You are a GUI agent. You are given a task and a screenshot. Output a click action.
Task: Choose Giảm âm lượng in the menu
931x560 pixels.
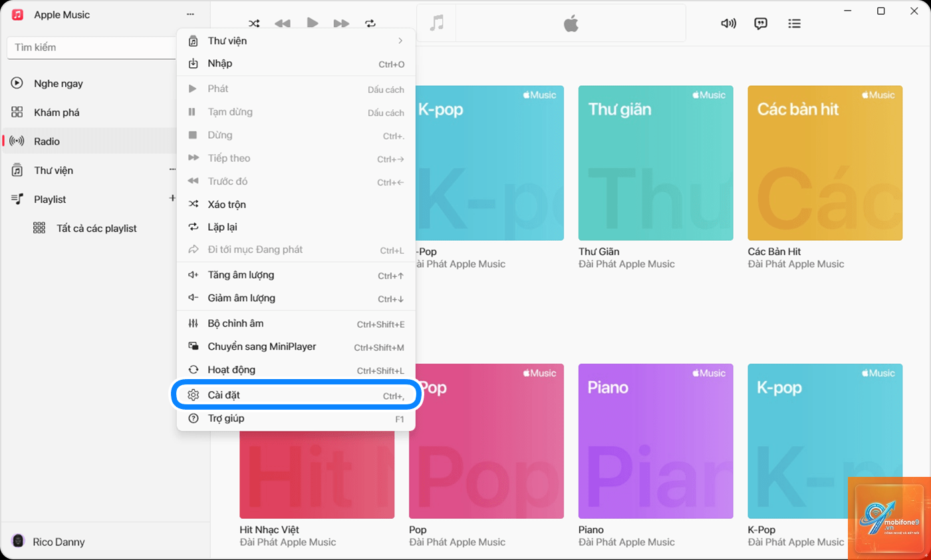pos(296,298)
